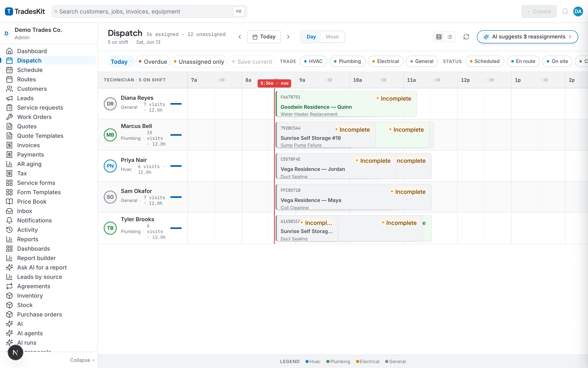Toggle the General trade filter
The height and width of the screenshot is (368, 588).
point(422,61)
